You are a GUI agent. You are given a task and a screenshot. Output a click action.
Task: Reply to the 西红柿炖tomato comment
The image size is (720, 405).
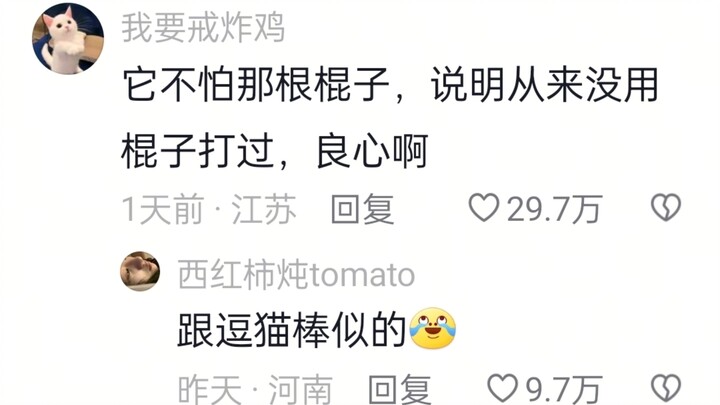tap(399, 389)
